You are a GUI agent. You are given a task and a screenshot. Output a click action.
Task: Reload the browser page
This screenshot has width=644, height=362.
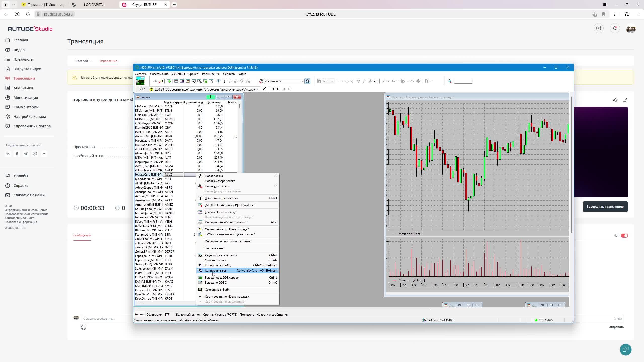point(28,14)
